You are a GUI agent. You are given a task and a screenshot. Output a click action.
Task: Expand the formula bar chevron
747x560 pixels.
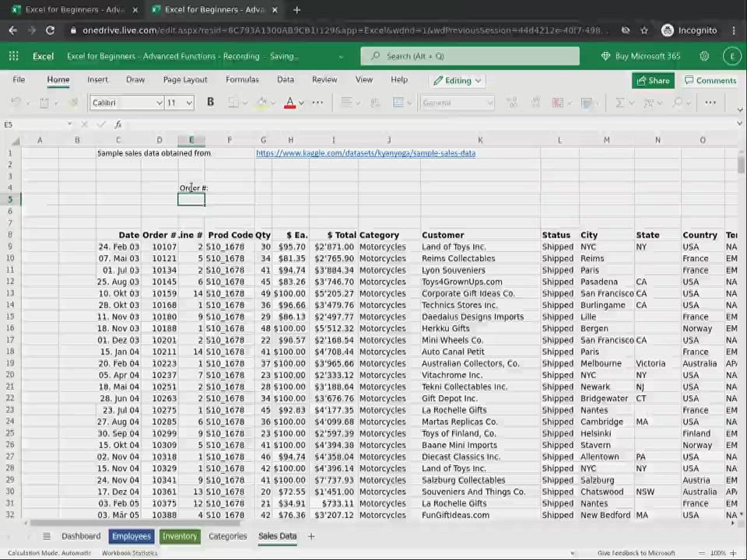point(739,124)
